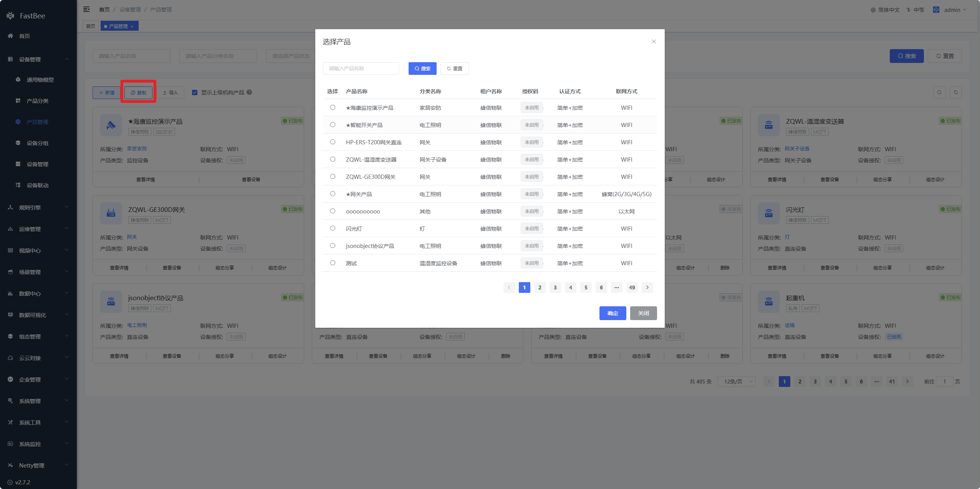Click ZQWL-GE300D网关 card gateway icon
This screenshot has width=980, height=489.
tap(111, 213)
